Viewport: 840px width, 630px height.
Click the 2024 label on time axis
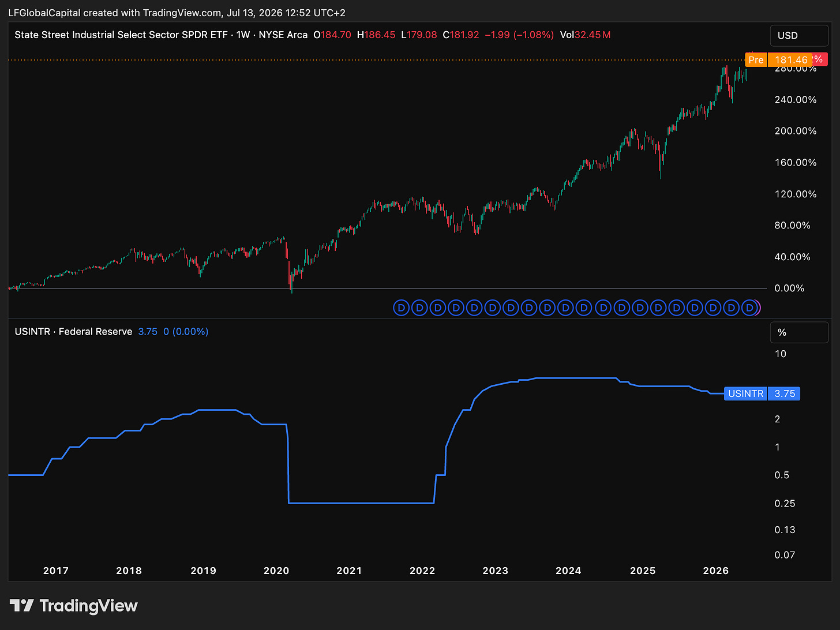(568, 571)
